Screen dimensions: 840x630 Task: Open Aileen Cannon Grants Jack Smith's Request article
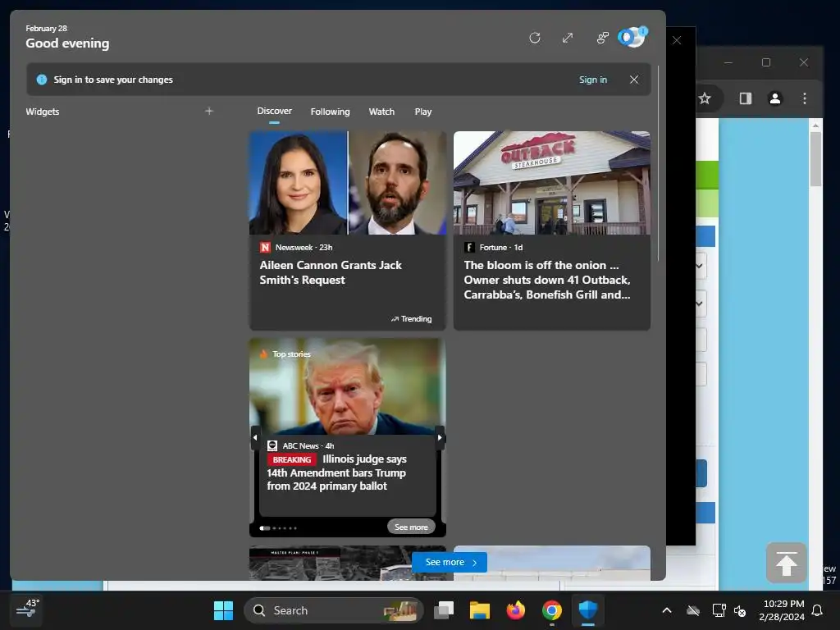(331, 272)
